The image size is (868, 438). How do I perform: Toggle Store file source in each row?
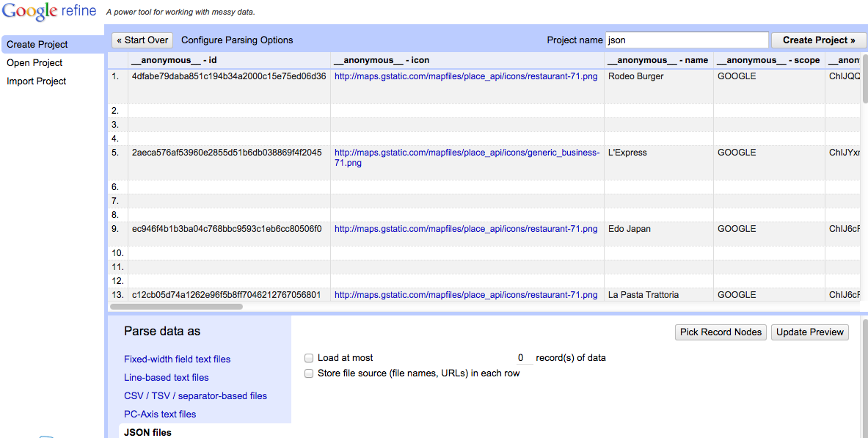(x=309, y=373)
